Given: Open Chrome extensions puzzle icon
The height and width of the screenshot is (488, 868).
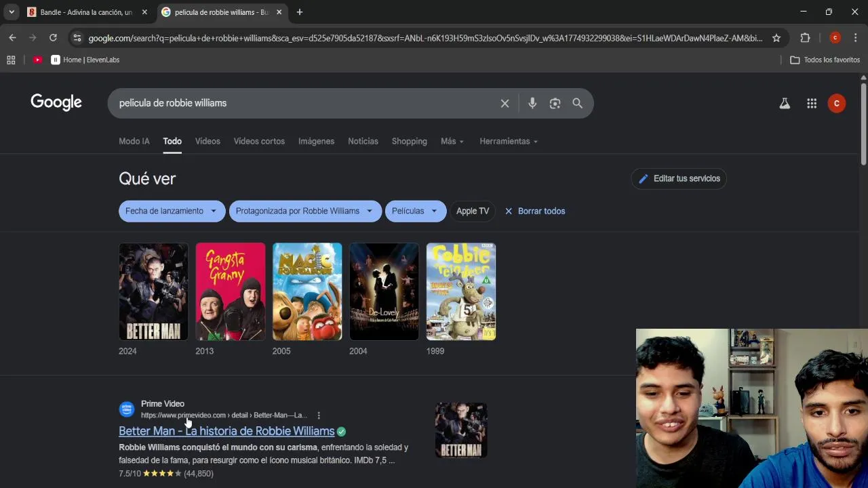Looking at the screenshot, I should (x=805, y=38).
